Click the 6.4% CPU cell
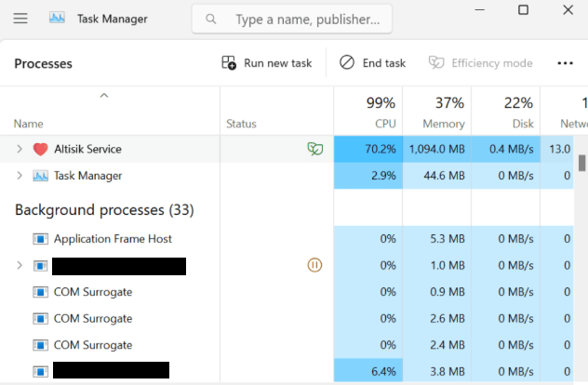The image size is (588, 385). [368, 371]
